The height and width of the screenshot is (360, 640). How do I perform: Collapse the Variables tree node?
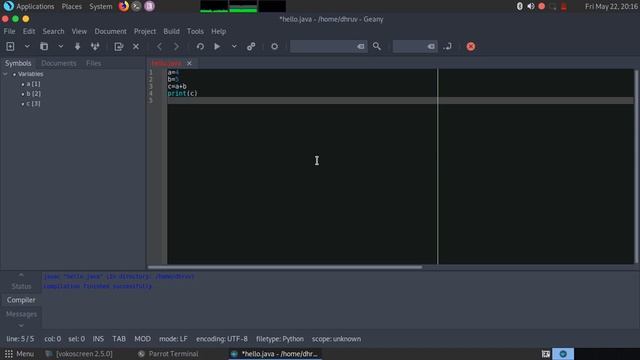[x=5, y=74]
